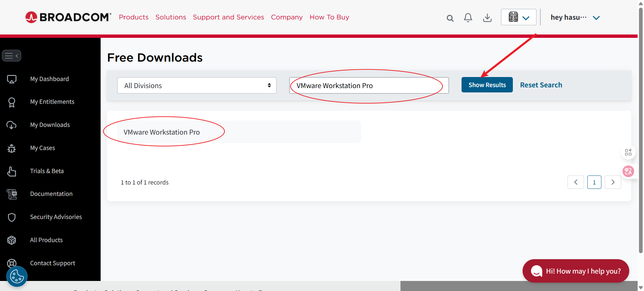
Task: Click the Documentation pages icon
Action: tap(12, 194)
